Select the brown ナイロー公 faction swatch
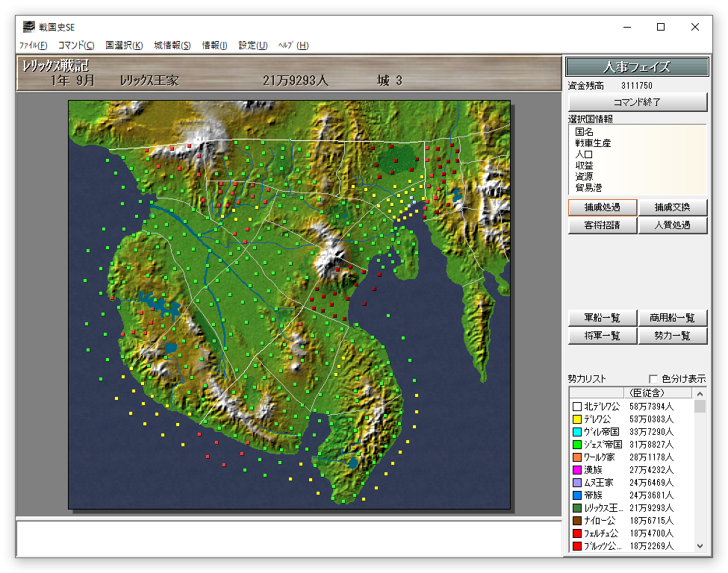Screen dimensions: 728x573 coord(576,521)
